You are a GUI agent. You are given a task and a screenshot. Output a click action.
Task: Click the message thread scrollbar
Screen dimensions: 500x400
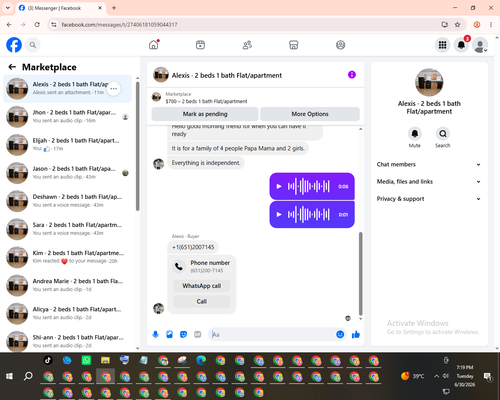click(x=360, y=273)
